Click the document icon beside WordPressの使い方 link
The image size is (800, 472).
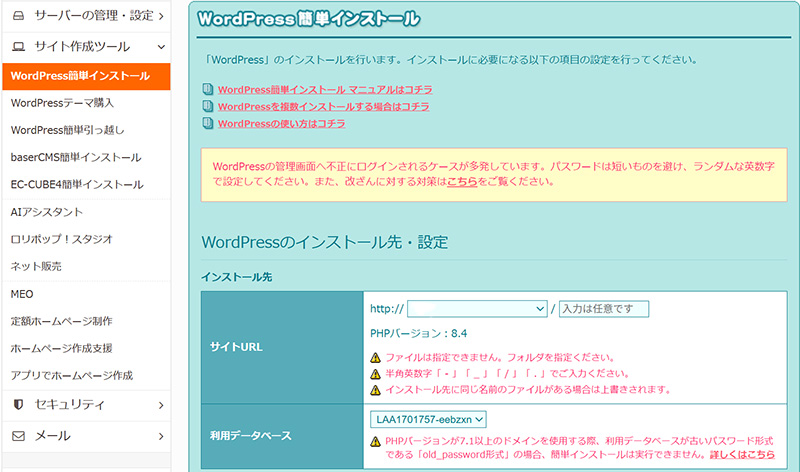click(208, 123)
